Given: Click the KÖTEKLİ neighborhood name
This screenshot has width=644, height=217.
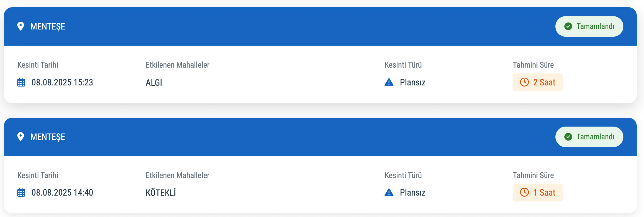Looking at the screenshot, I should pyautogui.click(x=161, y=193).
